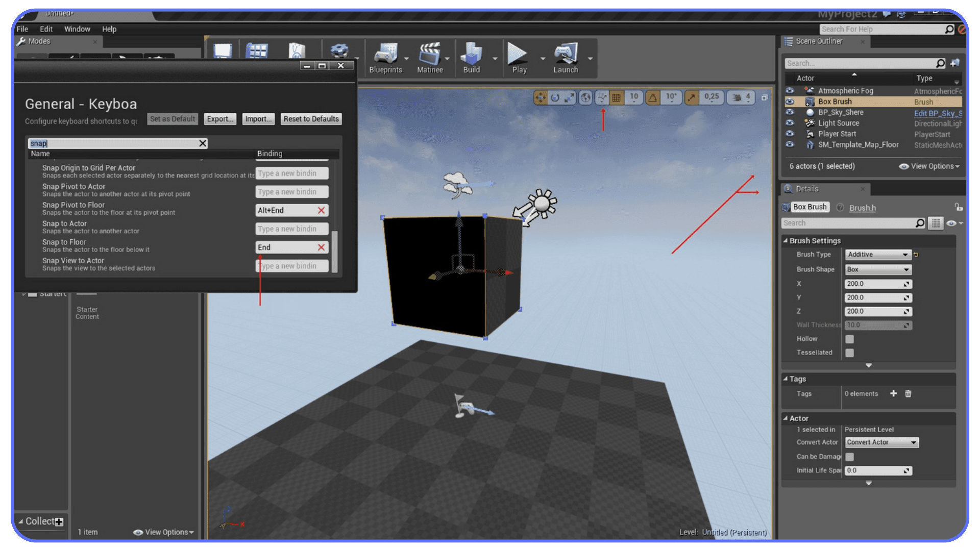Enable the Tessellated checkbox
Screen dimensions: 980x551
(849, 353)
